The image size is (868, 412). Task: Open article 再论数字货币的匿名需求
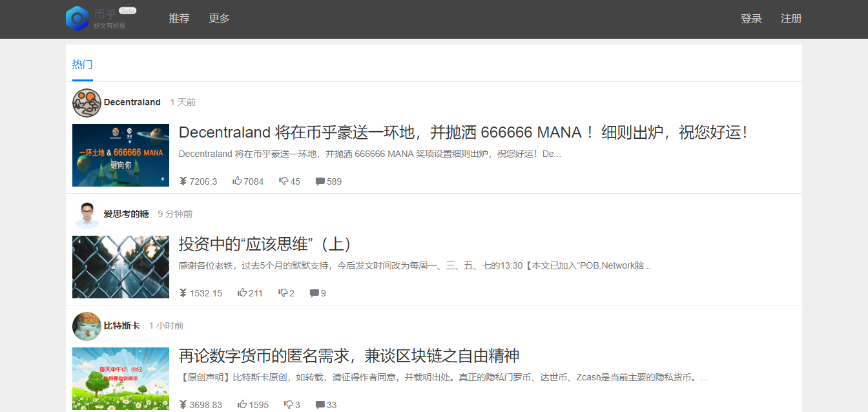(349, 356)
